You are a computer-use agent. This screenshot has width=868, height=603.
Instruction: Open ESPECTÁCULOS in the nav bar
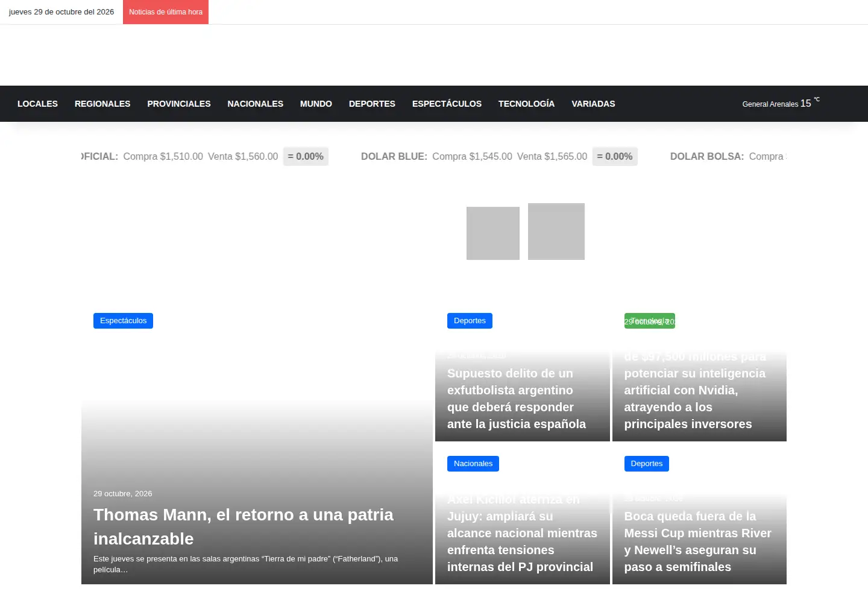pyautogui.click(x=447, y=104)
